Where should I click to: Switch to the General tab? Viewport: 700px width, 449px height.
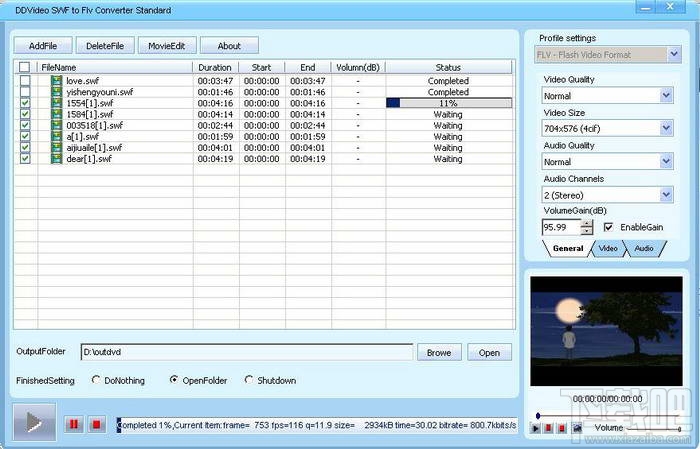[568, 249]
